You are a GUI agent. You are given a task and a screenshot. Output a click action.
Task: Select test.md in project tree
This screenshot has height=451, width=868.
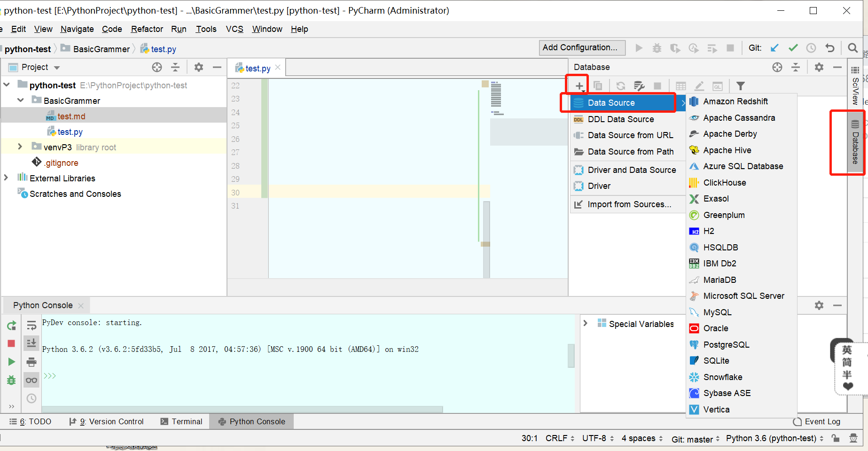(113, 116)
